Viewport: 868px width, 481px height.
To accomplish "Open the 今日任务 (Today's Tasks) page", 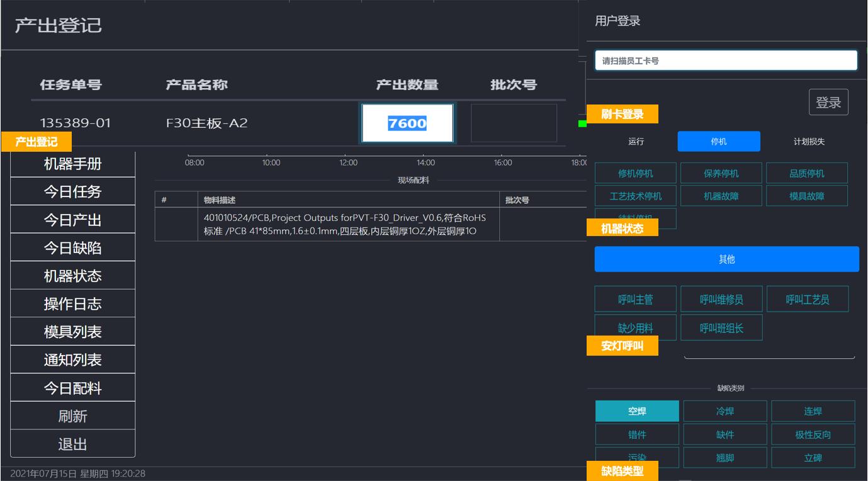I will pos(72,191).
